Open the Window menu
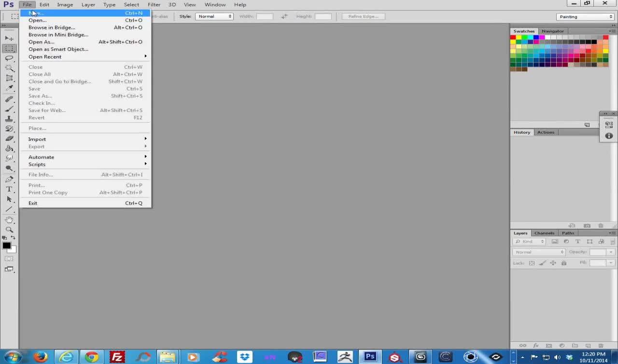The image size is (618, 364). [215, 5]
